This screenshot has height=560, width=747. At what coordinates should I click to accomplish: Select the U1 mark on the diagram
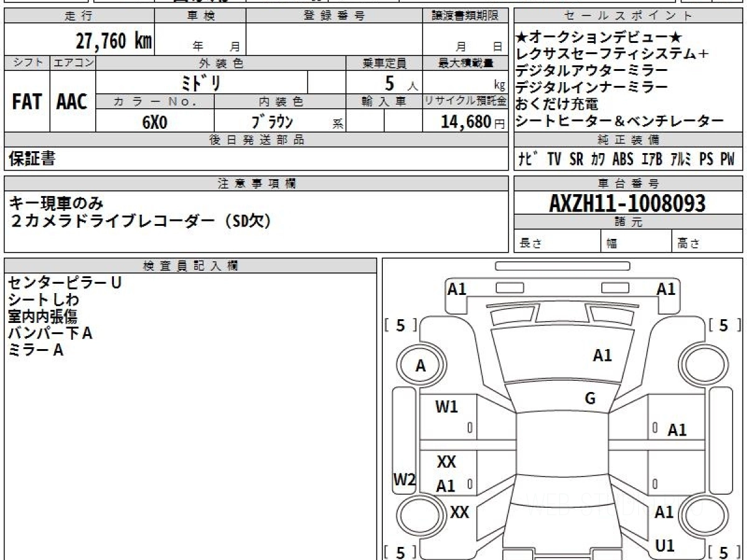point(665,546)
